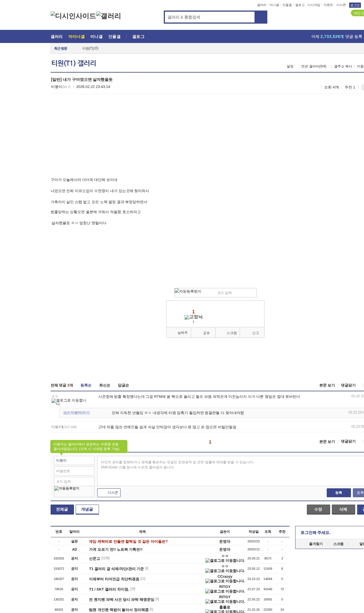This screenshot has width=364, height=613.
Task: Click the blue search button beside search box
Action: coord(261,17)
